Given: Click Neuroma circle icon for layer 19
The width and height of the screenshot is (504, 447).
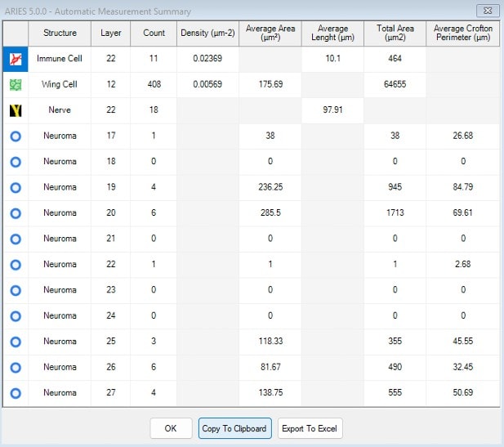Looking at the screenshot, I should tap(16, 187).
